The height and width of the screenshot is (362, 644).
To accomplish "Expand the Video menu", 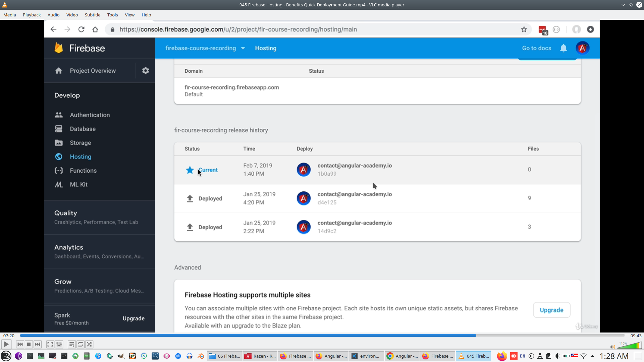I will [72, 15].
